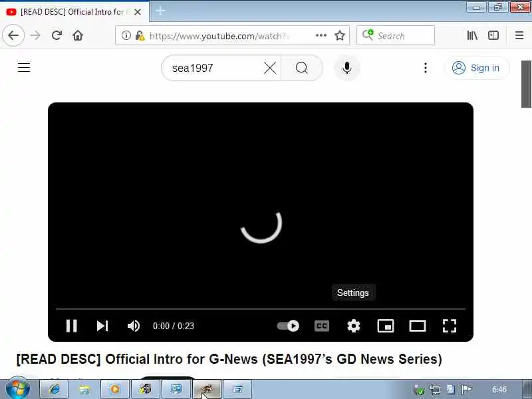
Task: Reload the current page
Action: [57, 35]
